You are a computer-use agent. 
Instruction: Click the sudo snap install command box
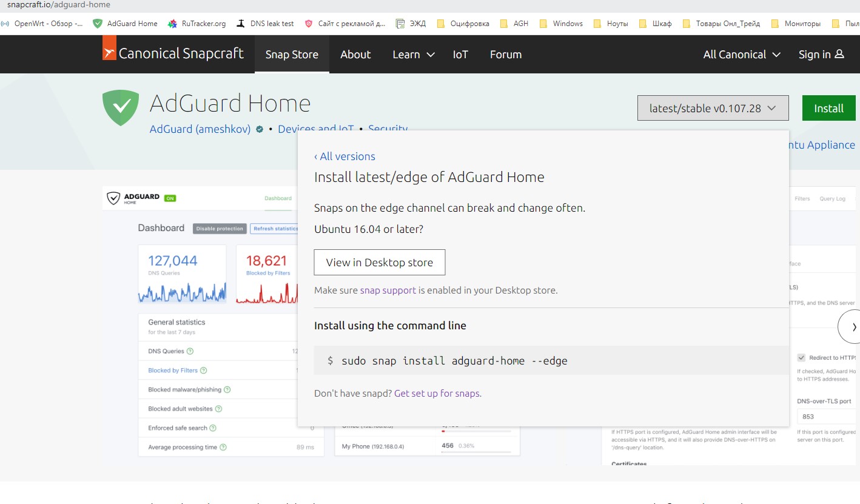coord(551,360)
